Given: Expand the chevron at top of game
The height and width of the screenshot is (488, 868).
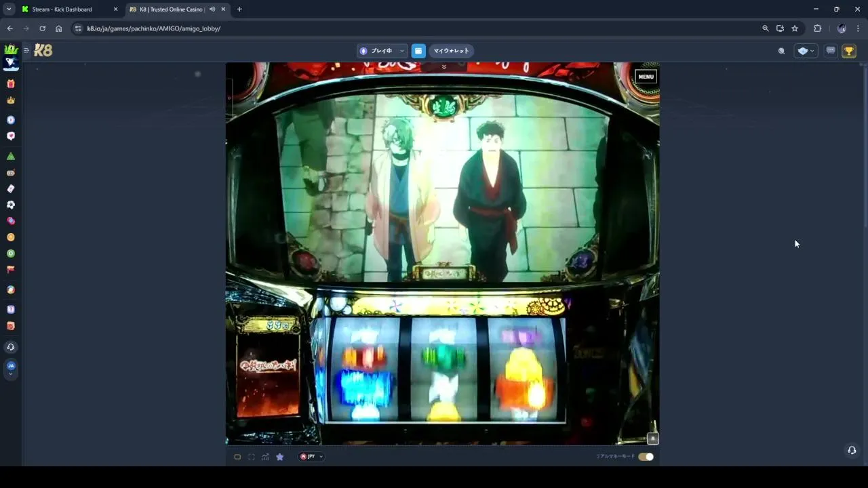Looking at the screenshot, I should point(443,67).
